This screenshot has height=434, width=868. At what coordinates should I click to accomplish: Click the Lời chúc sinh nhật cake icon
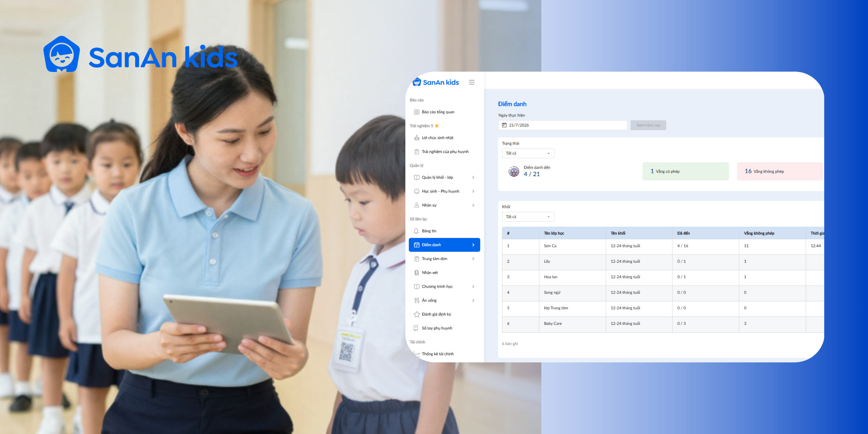tap(417, 138)
